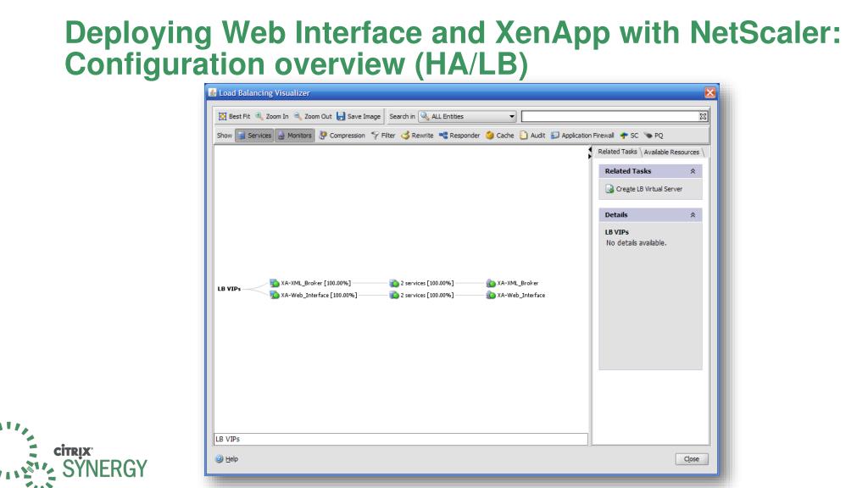Toggle the Monitors show filter

[x=294, y=136]
